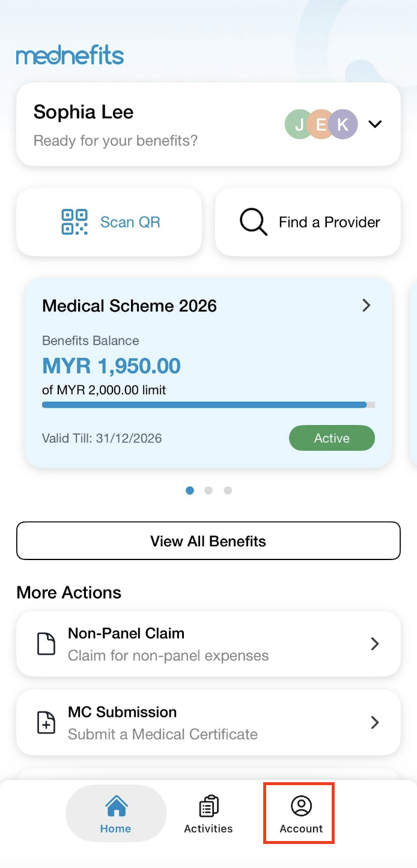Open Non-Panel Claim via its chevron
Viewport: 417px width, 868px height.
[x=375, y=644]
